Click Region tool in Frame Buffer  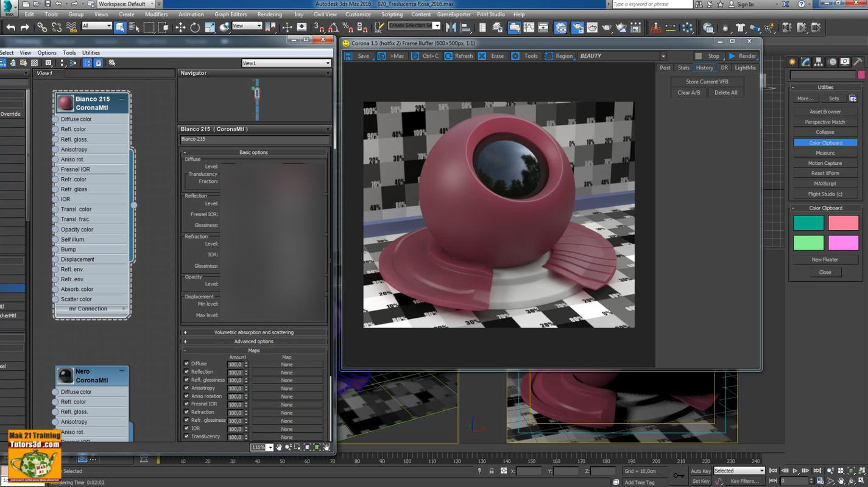click(x=559, y=56)
